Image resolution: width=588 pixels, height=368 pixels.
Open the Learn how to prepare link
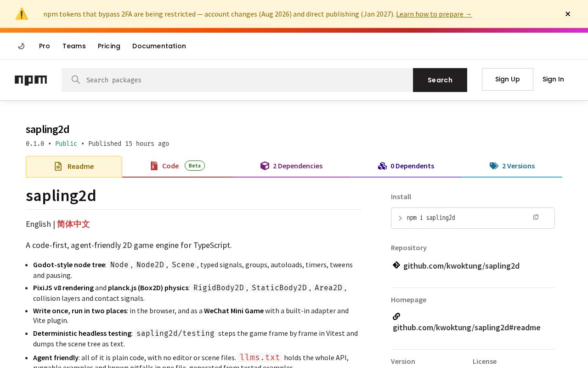[x=434, y=14]
